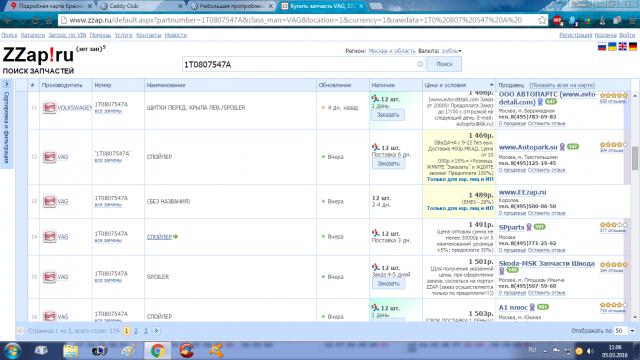Open the SPparts seller link
This screenshot has height=360, width=640.
click(511, 227)
